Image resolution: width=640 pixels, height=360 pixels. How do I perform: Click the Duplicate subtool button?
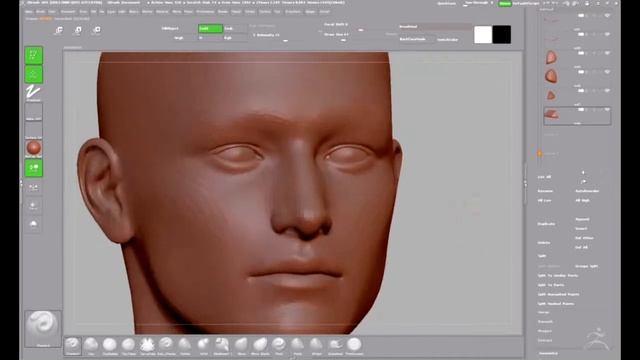[546, 224]
